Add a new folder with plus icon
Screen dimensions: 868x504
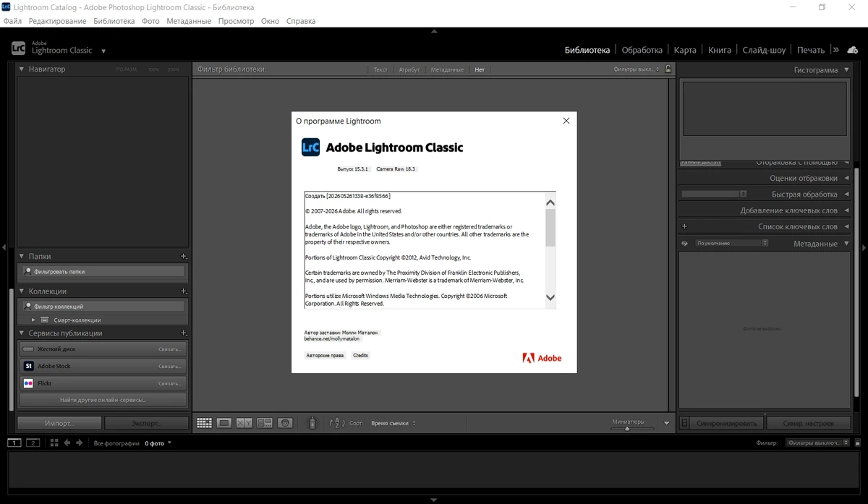coord(184,256)
